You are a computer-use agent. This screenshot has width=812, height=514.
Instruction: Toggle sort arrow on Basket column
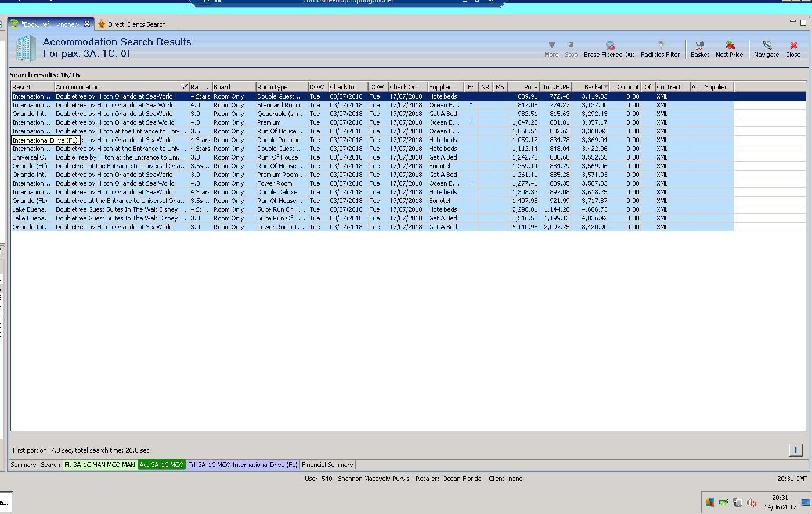pos(605,87)
